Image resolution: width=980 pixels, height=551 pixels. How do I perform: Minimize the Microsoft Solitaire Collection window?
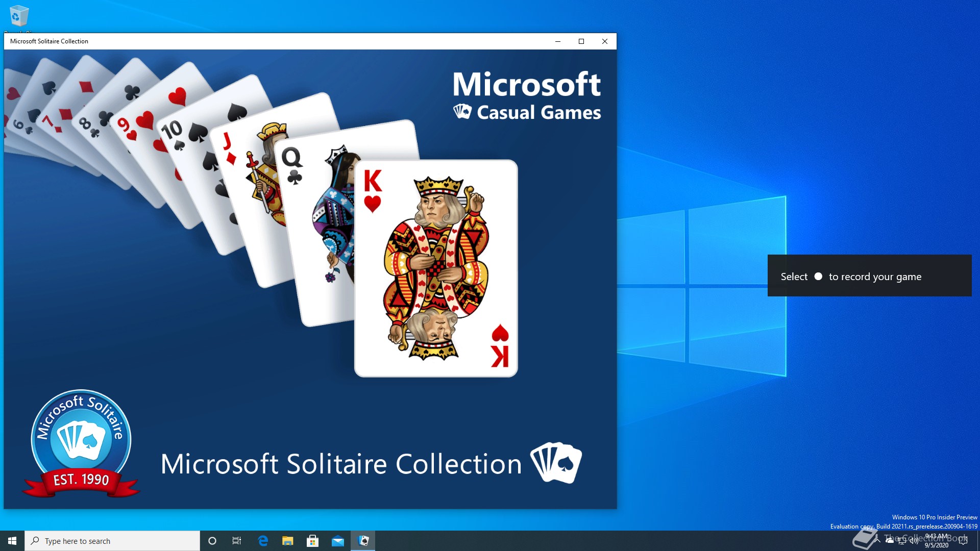558,41
